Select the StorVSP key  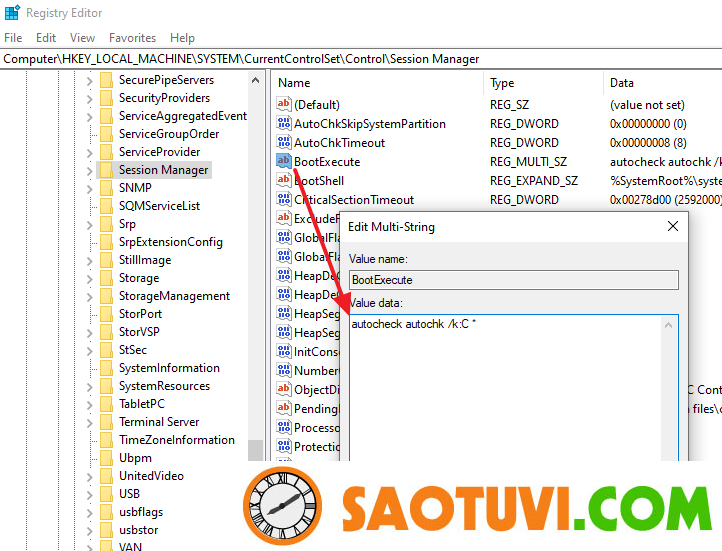[139, 332]
